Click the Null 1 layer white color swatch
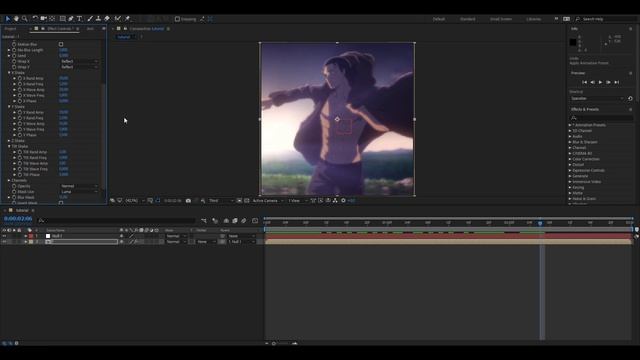 pyautogui.click(x=48, y=236)
